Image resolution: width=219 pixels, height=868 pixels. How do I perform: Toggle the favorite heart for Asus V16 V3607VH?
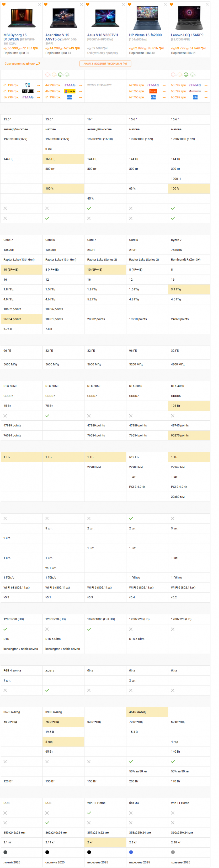click(x=88, y=5)
